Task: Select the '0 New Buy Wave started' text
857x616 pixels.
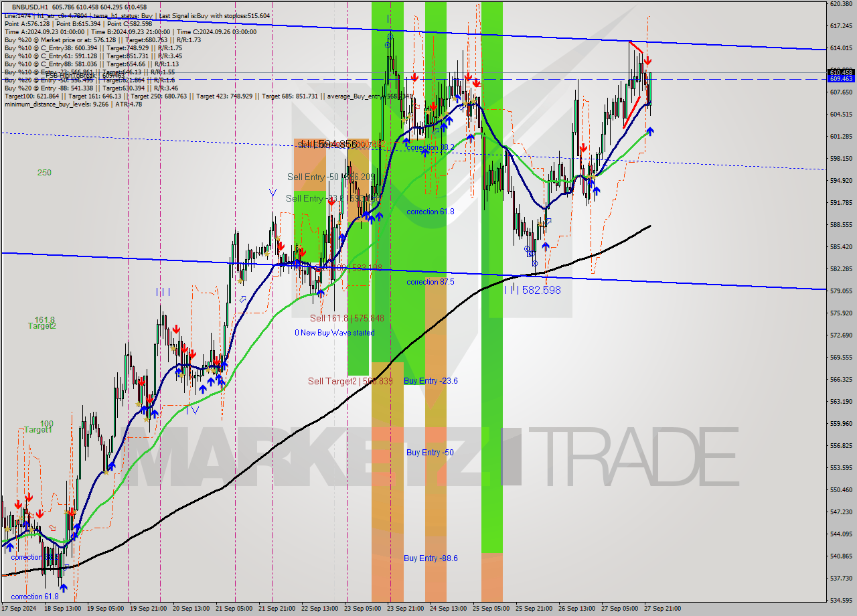Action: (x=335, y=333)
